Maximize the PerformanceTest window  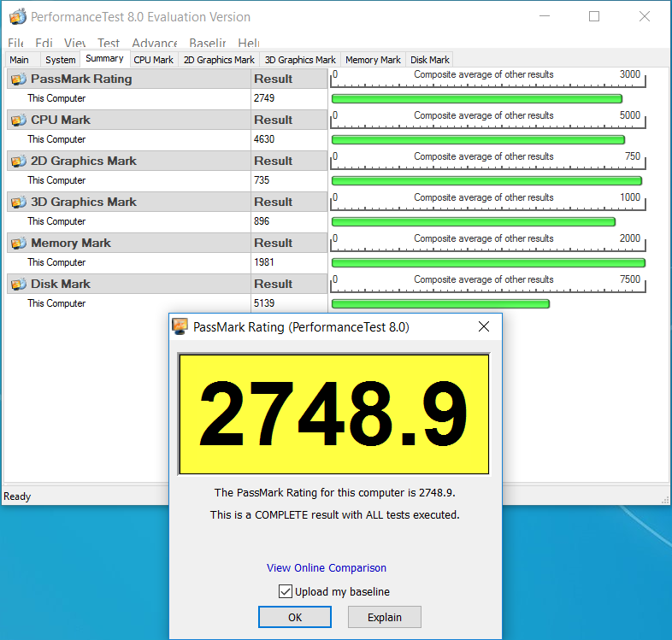pos(594,17)
